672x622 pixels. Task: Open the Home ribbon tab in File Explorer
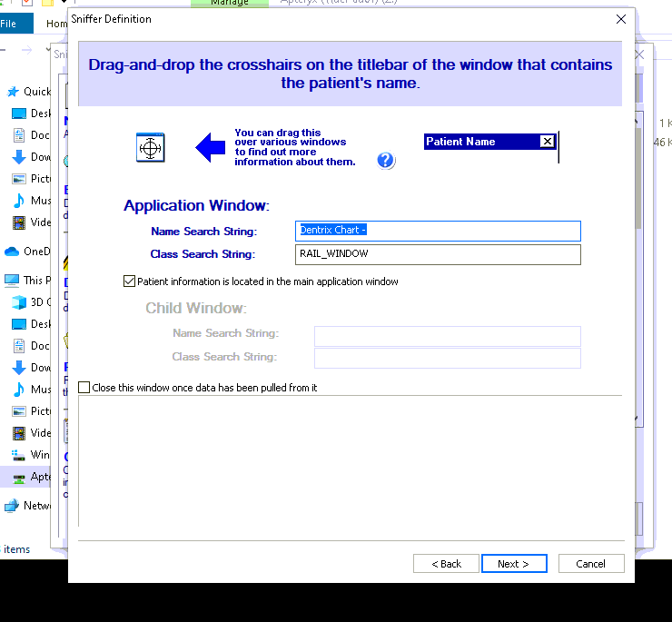pos(56,24)
